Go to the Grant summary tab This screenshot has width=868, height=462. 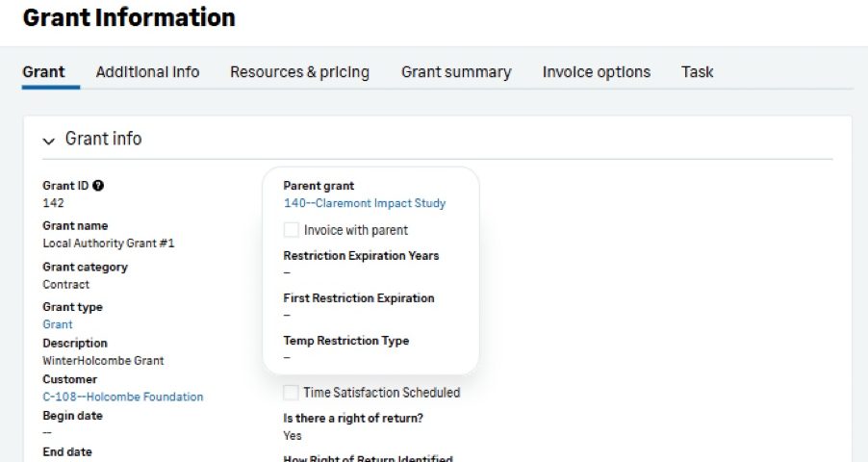coord(456,72)
